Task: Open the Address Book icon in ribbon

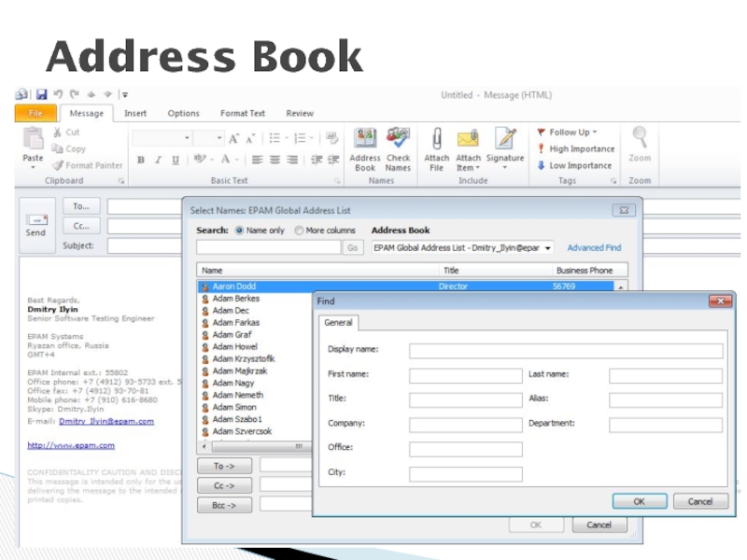Action: point(365,140)
